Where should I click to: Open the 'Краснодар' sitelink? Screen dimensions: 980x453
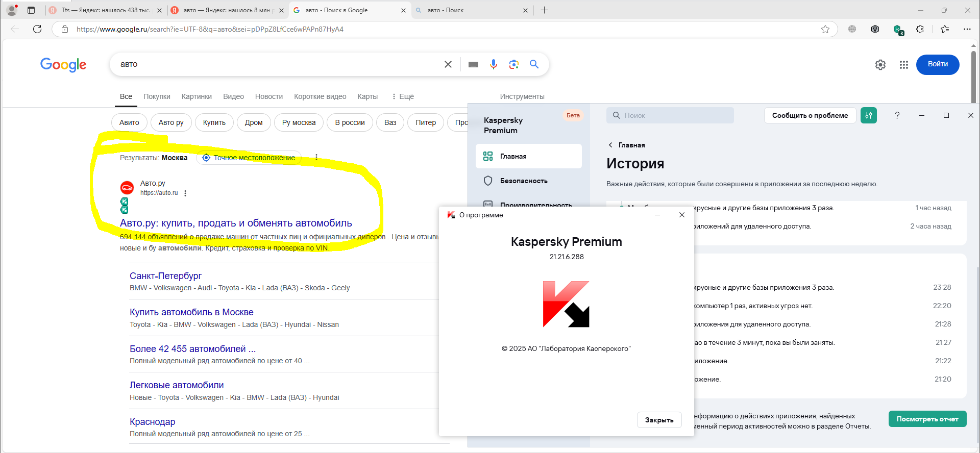pyautogui.click(x=152, y=422)
